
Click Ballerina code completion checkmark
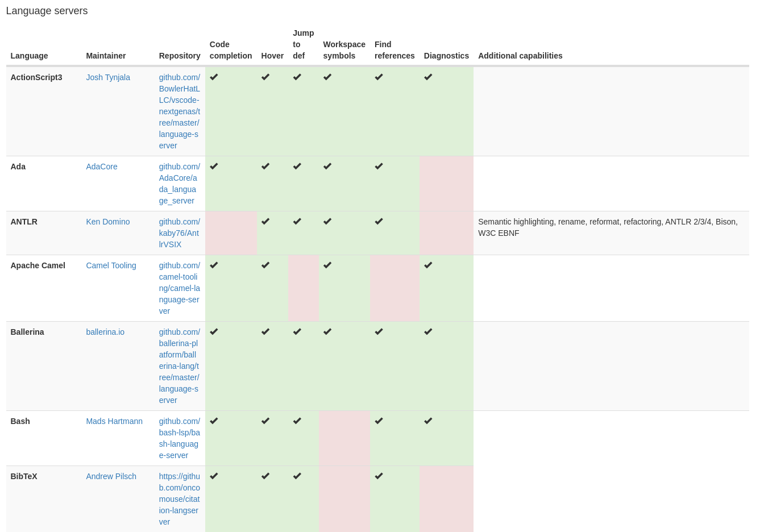pyautogui.click(x=214, y=331)
